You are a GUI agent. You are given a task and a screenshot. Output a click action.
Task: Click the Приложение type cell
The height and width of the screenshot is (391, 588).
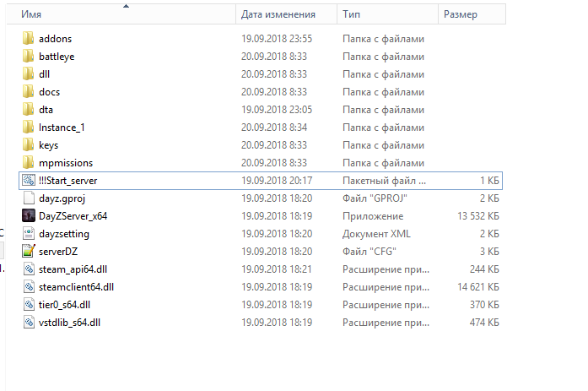(x=373, y=216)
